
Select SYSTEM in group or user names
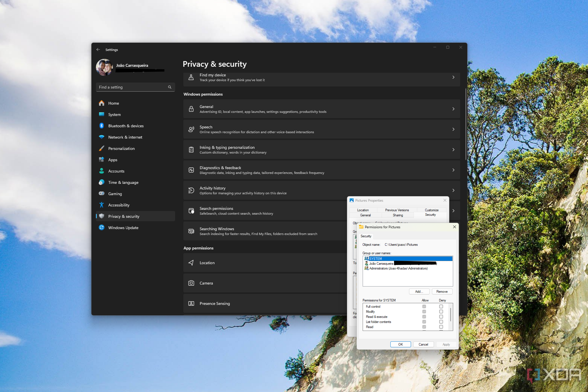pyautogui.click(x=408, y=259)
